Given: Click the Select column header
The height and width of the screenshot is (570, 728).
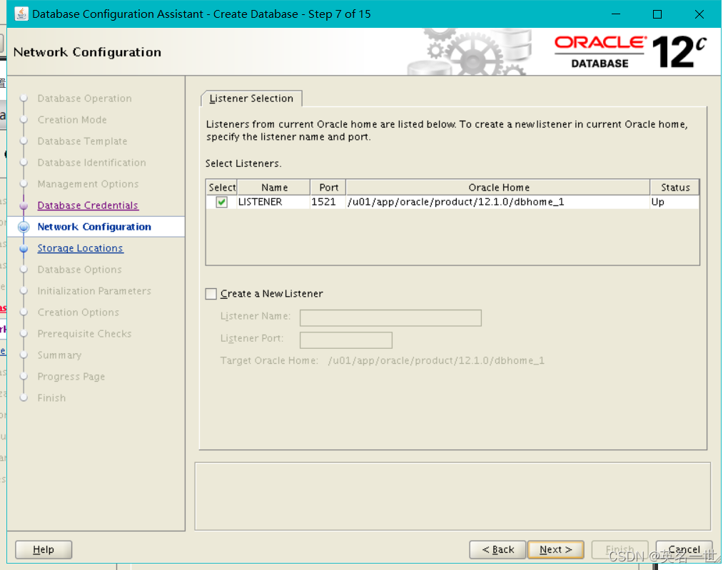Looking at the screenshot, I should [x=222, y=187].
